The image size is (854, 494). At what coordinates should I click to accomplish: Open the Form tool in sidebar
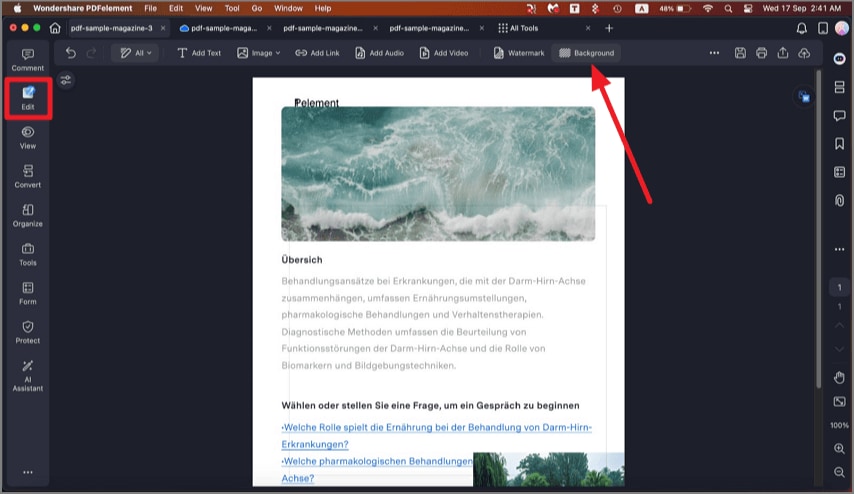click(28, 294)
